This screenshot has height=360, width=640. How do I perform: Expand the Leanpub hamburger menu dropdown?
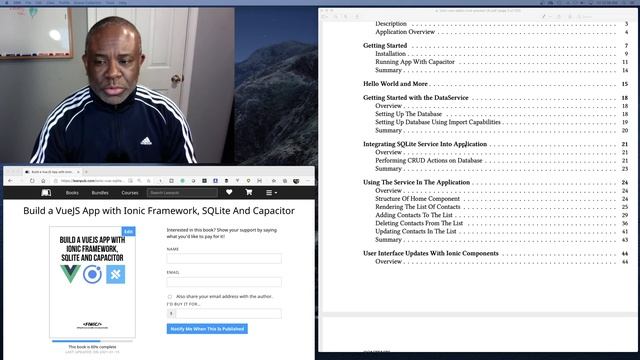click(271, 193)
